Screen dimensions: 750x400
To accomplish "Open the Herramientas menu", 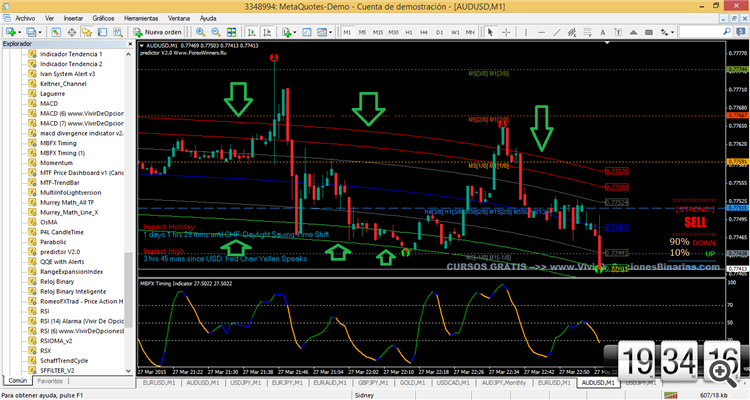I will coord(141,18).
